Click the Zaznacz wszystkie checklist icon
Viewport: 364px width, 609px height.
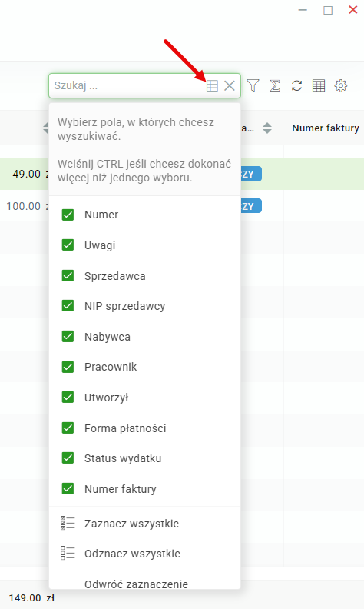pyautogui.click(x=68, y=523)
